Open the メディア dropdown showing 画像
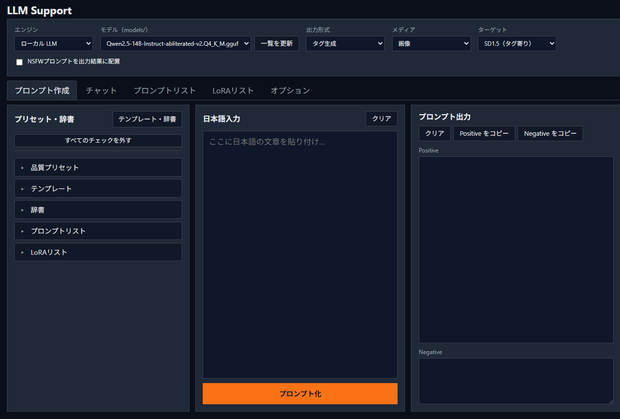 pos(431,43)
